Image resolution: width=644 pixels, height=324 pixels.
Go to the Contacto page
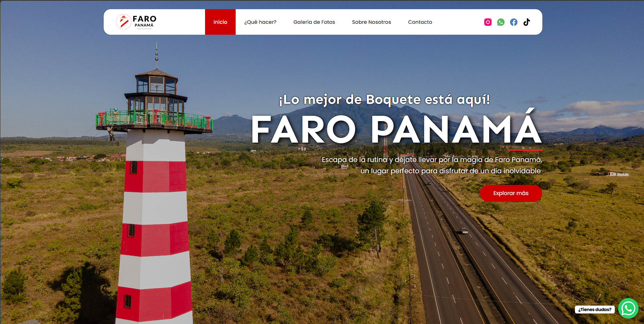[x=420, y=22]
